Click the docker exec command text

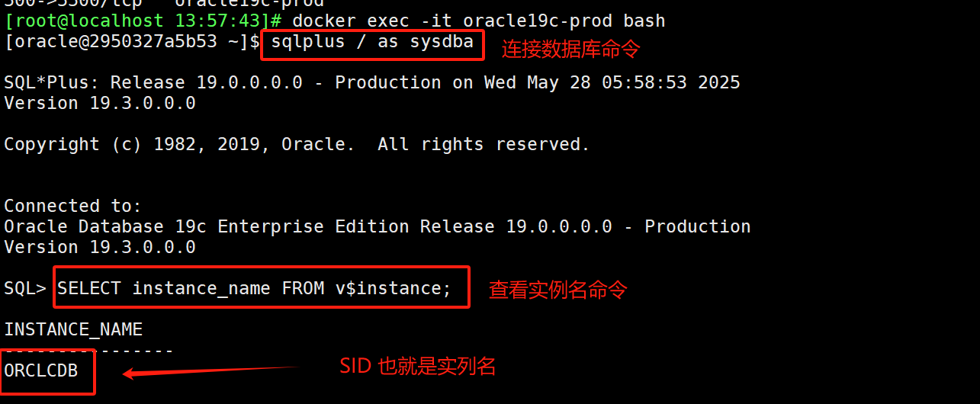tap(478, 21)
